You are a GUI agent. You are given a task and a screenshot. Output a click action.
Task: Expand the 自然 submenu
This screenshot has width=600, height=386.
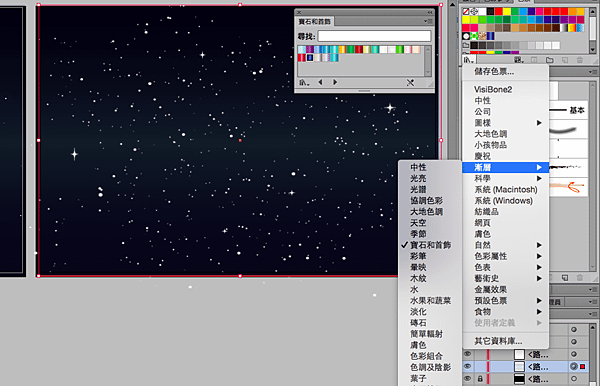coord(505,245)
